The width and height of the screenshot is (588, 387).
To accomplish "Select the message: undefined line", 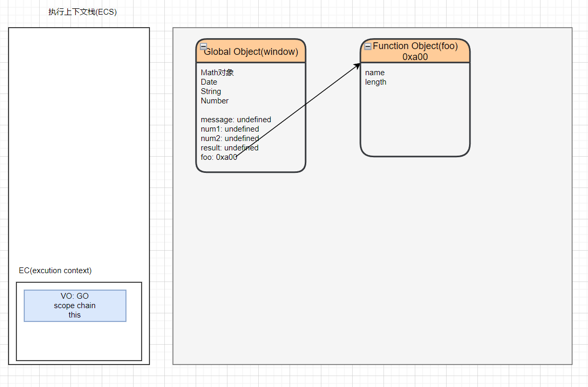I will tap(236, 120).
